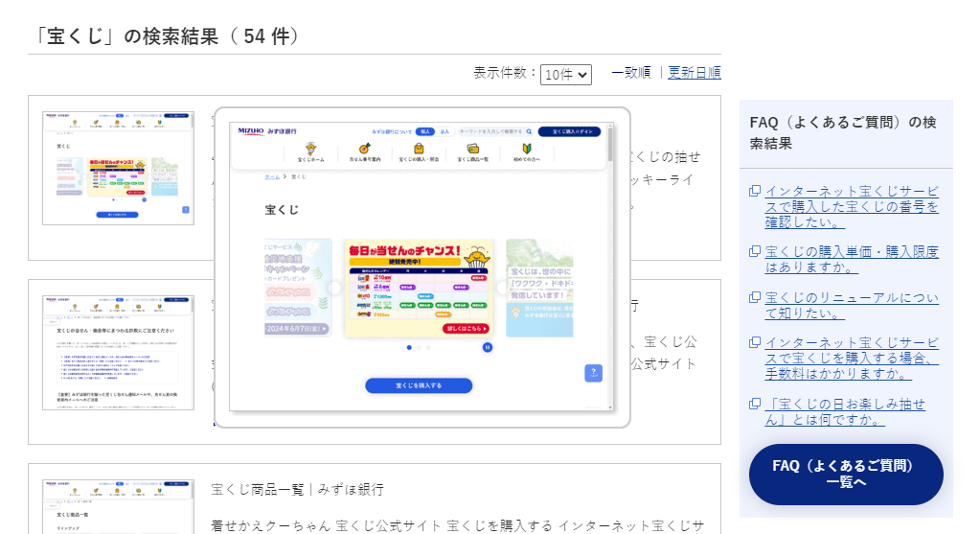The width and height of the screenshot is (980, 534).
Task: Go to FAQ（よくあるご質問）一覧へ button
Action: point(846,474)
